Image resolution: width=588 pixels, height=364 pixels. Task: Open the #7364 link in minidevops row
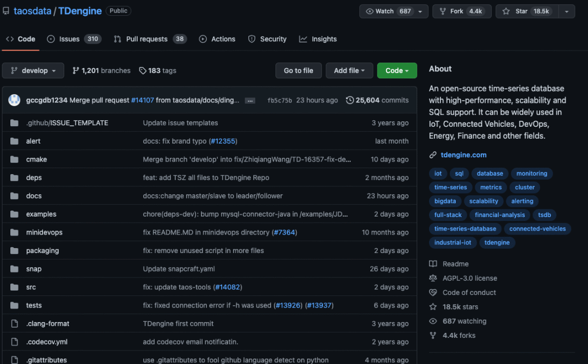284,232
